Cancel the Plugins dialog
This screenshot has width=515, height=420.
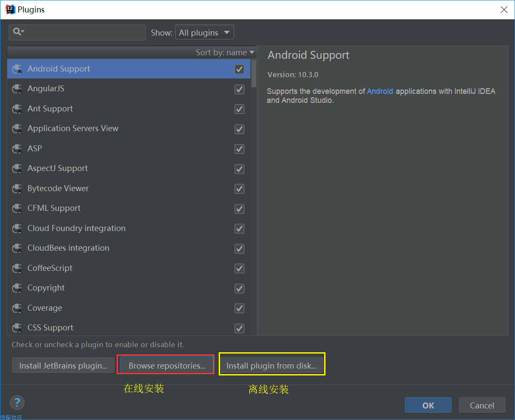482,405
